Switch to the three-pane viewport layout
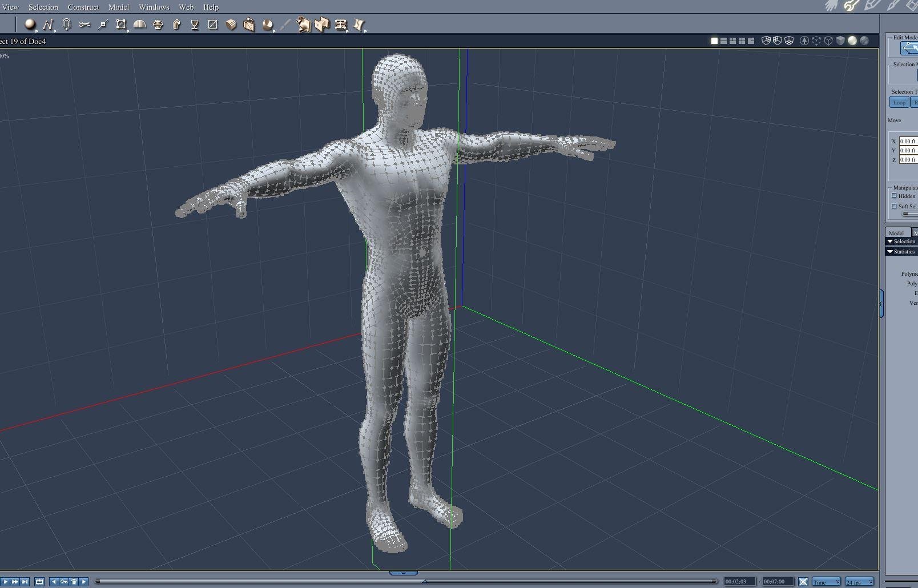The image size is (918, 588). click(x=732, y=41)
